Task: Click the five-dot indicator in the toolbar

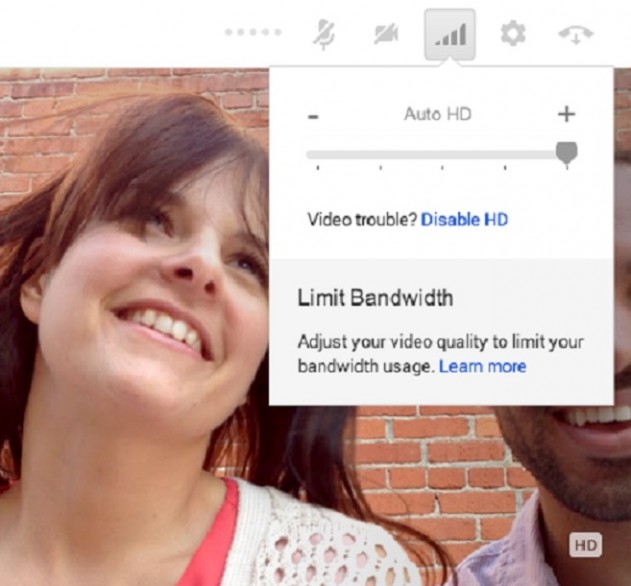Action: 253,33
